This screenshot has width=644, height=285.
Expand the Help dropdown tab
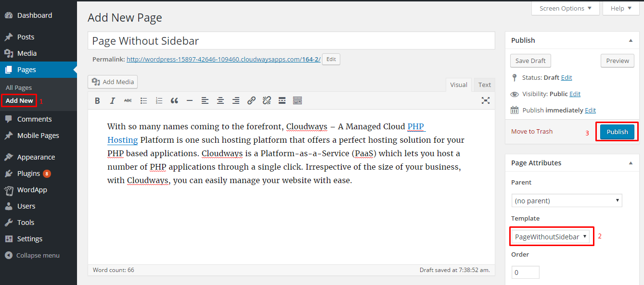[620, 8]
